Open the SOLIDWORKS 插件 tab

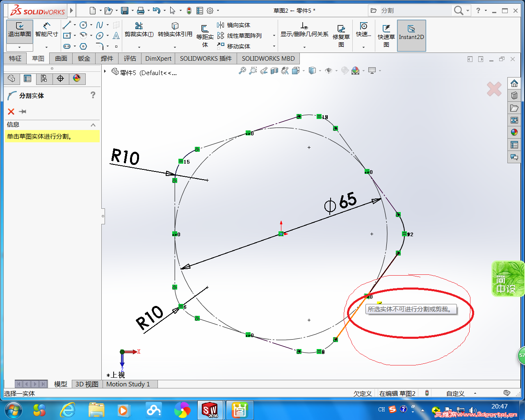click(206, 59)
